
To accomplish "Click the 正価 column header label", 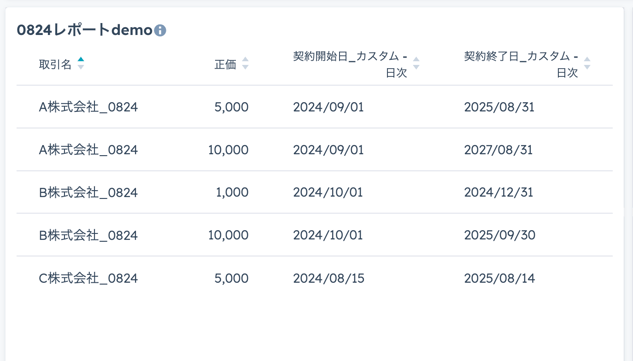I will pyautogui.click(x=225, y=64).
